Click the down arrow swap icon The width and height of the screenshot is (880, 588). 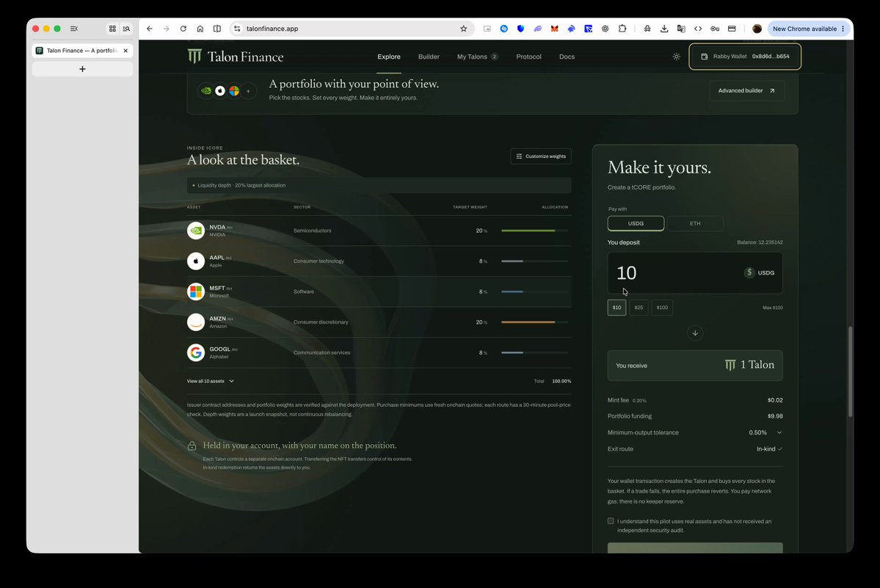point(695,333)
